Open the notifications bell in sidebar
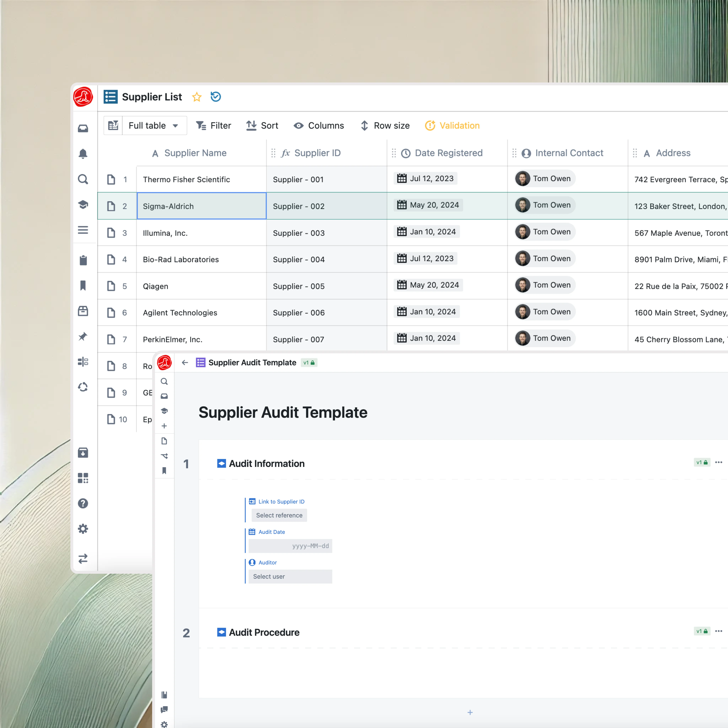This screenshot has height=728, width=728. click(x=83, y=154)
